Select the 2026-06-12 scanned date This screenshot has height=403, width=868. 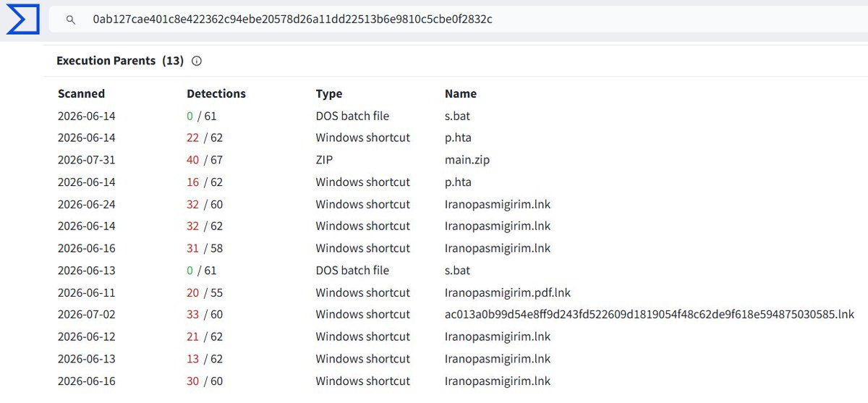(87, 336)
